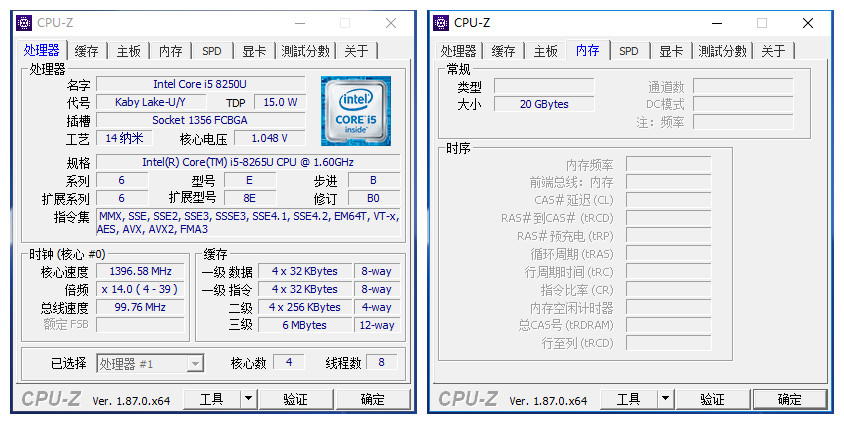Click 三级 cache 6 MBytes value

[305, 325]
